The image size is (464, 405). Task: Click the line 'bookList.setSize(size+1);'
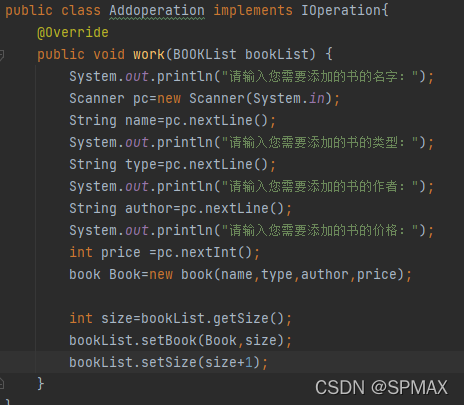(168, 363)
